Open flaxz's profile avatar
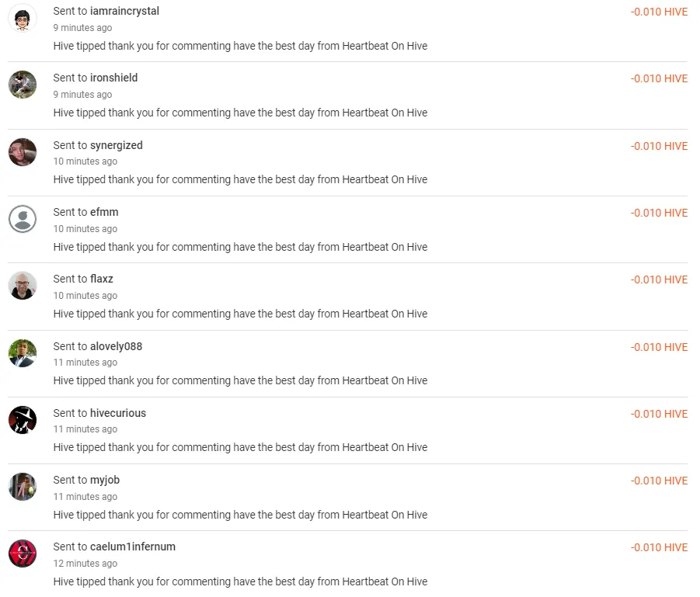This screenshot has width=700, height=597. tap(23, 286)
